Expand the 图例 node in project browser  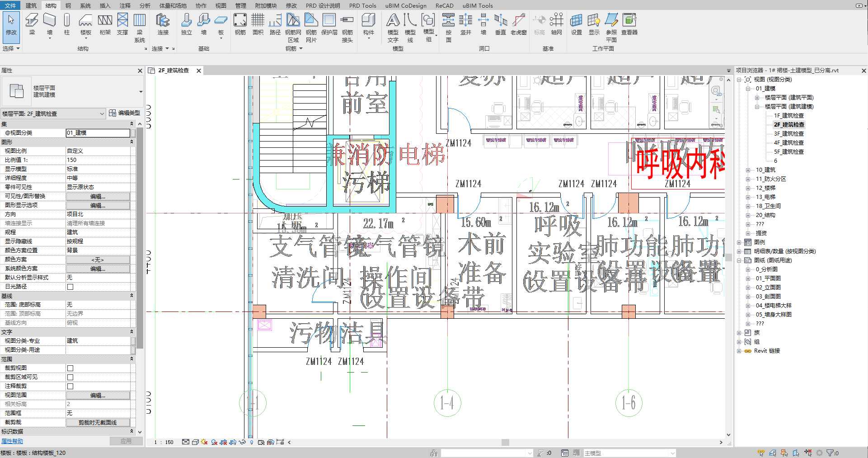click(x=739, y=242)
